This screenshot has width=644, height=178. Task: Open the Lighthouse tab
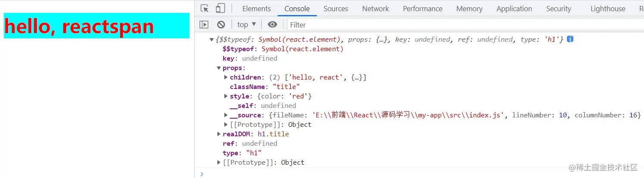tap(607, 9)
